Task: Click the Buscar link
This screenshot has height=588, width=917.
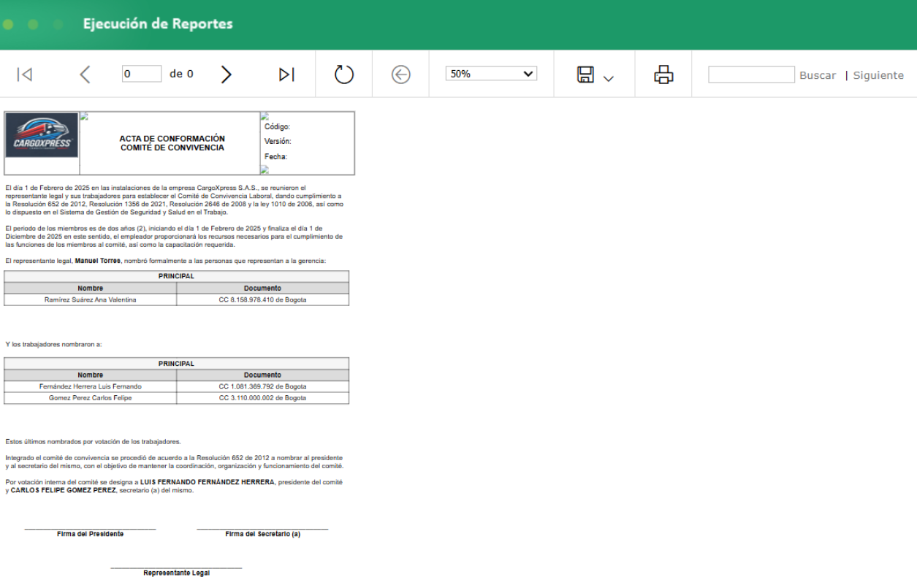Action: (x=817, y=75)
